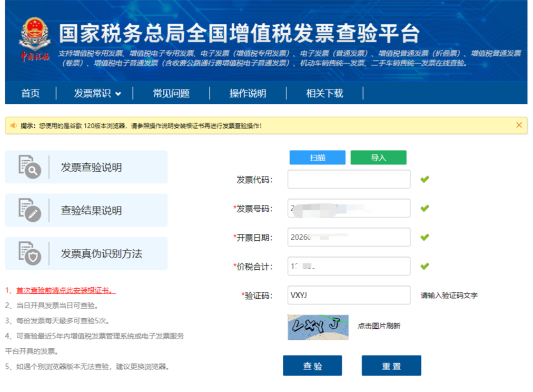Expand the 发票常识 dropdown menu
Viewport: 533px width, 392px height.
pos(97,93)
